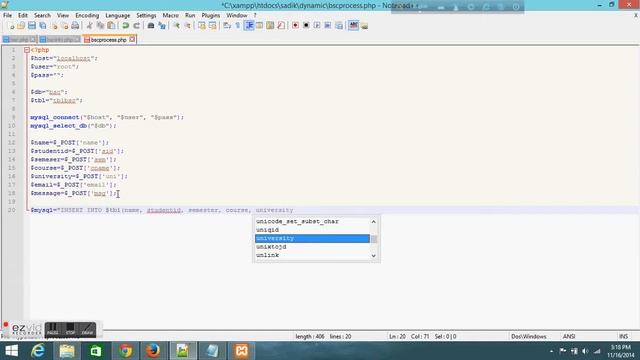Image resolution: width=640 pixels, height=360 pixels.
Task: Stop macro recording with the black square icon
Action: pyautogui.click(x=306, y=26)
